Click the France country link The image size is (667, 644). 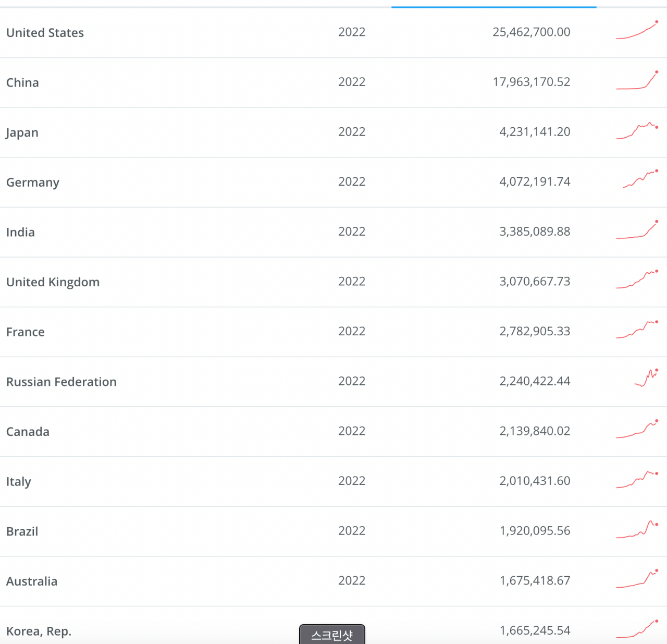(x=26, y=332)
